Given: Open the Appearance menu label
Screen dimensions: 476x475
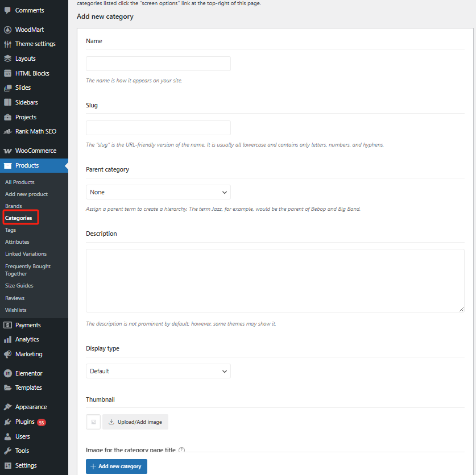Looking at the screenshot, I should click(31, 407).
